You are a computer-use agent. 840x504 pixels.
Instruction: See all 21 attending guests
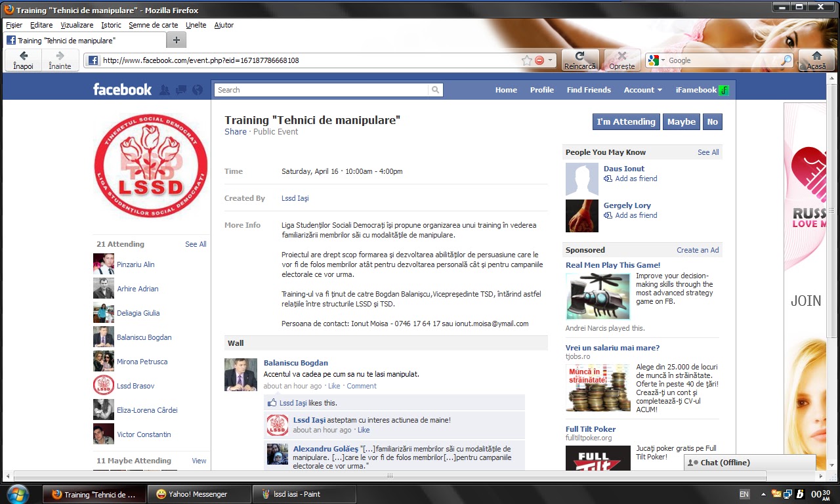pos(196,244)
